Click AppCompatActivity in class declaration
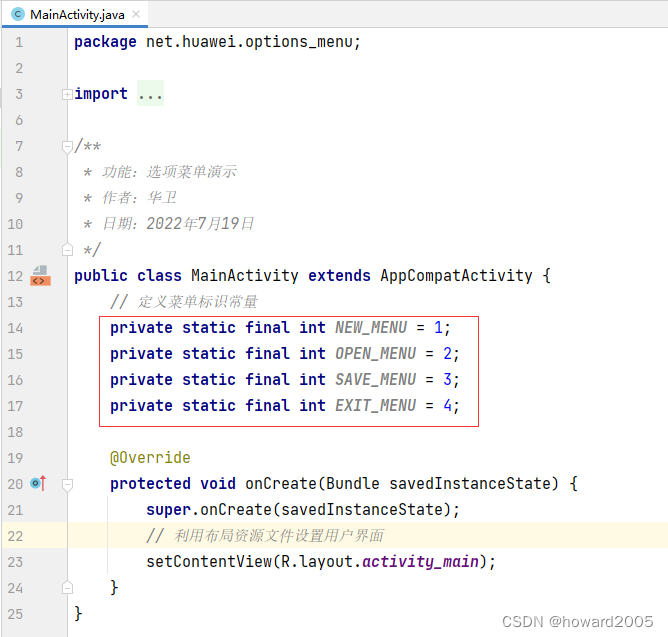 coord(456,276)
